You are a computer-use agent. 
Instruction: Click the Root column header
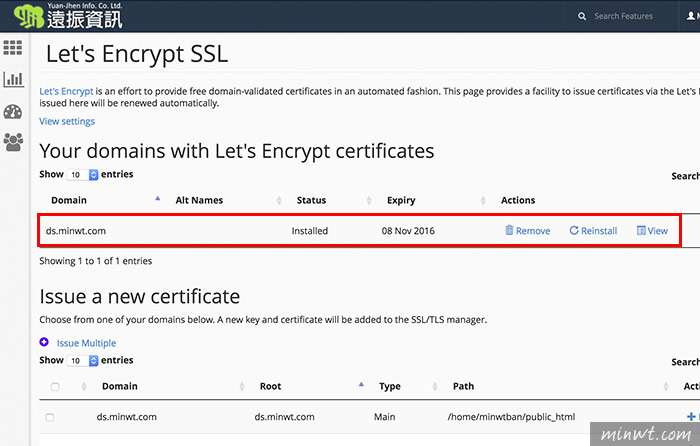click(x=271, y=386)
